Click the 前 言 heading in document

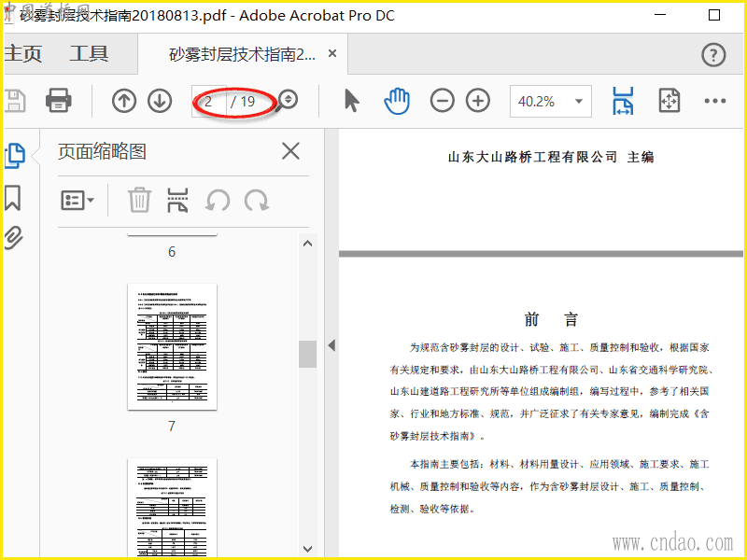click(x=551, y=319)
